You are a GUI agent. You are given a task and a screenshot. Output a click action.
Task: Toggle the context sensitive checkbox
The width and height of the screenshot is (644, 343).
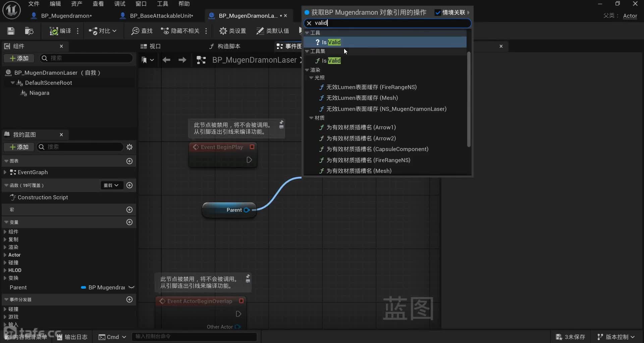(x=438, y=13)
